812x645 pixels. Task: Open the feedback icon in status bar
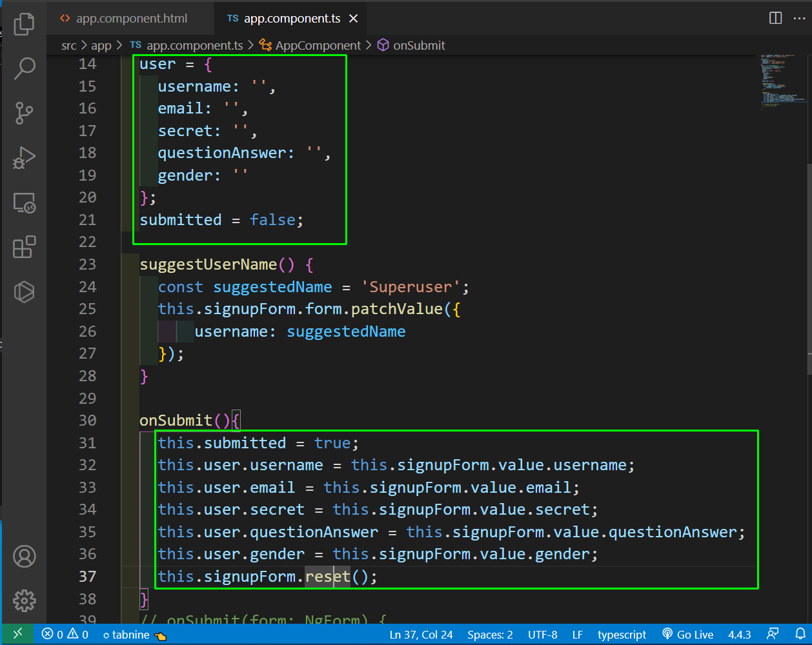pyautogui.click(x=773, y=634)
